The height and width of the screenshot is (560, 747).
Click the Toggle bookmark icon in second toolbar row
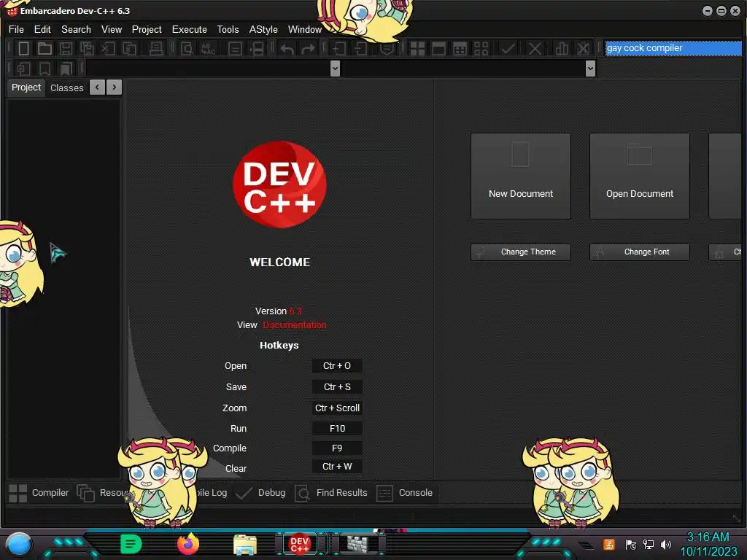(x=44, y=69)
